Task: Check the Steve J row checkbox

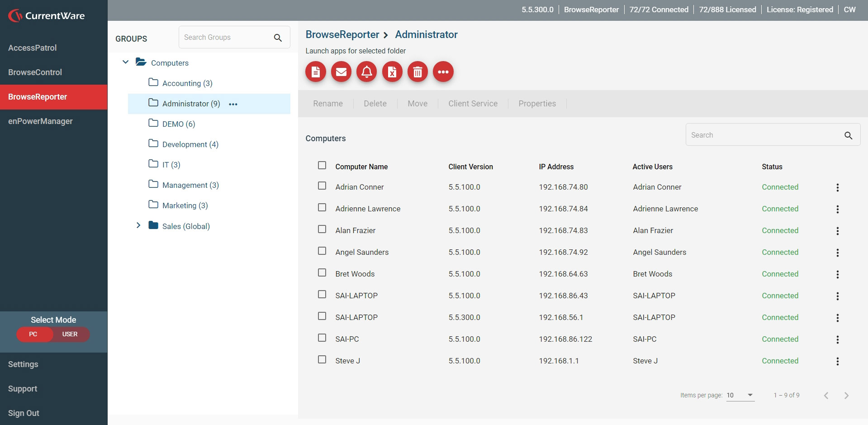Action: (322, 359)
